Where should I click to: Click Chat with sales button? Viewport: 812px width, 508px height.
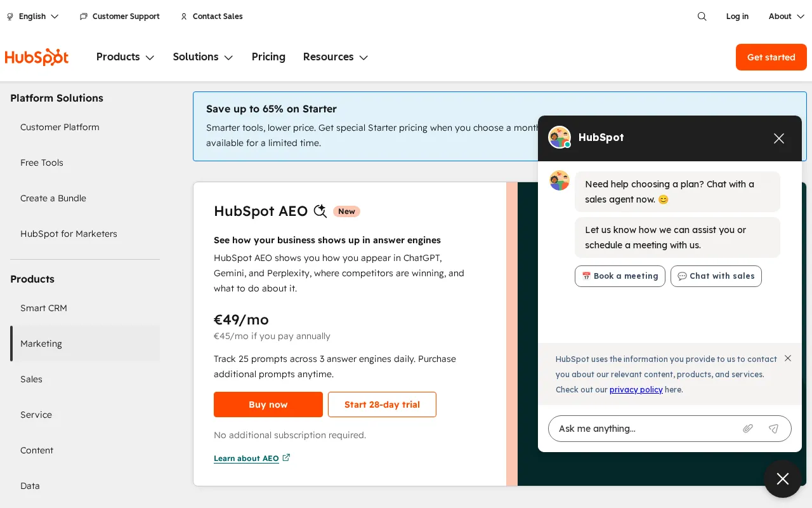[716, 276]
